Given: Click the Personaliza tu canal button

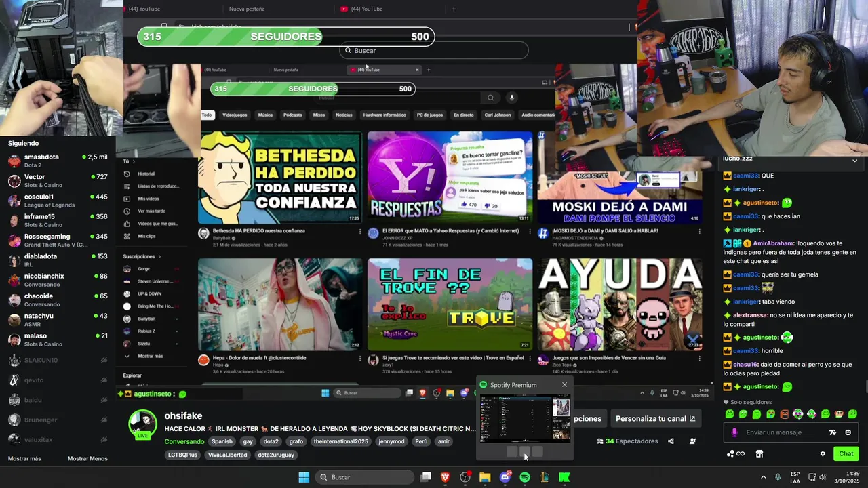Looking at the screenshot, I should [656, 419].
